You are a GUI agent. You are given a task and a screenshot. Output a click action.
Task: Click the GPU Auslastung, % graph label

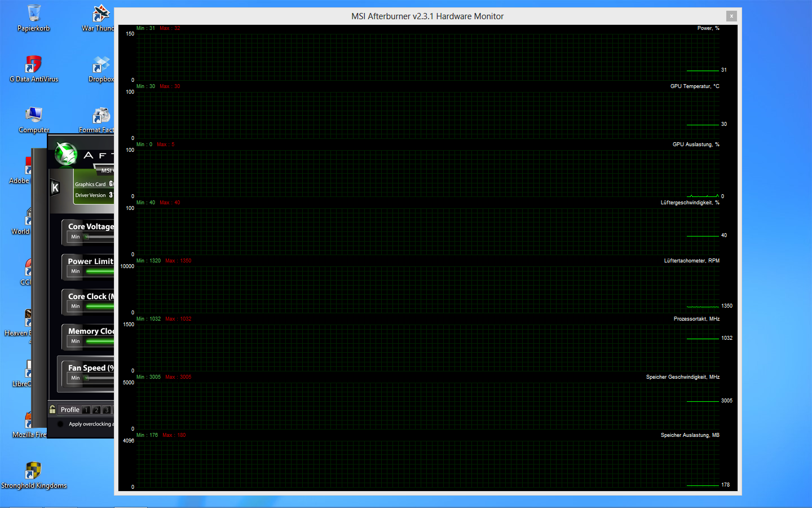pos(696,144)
